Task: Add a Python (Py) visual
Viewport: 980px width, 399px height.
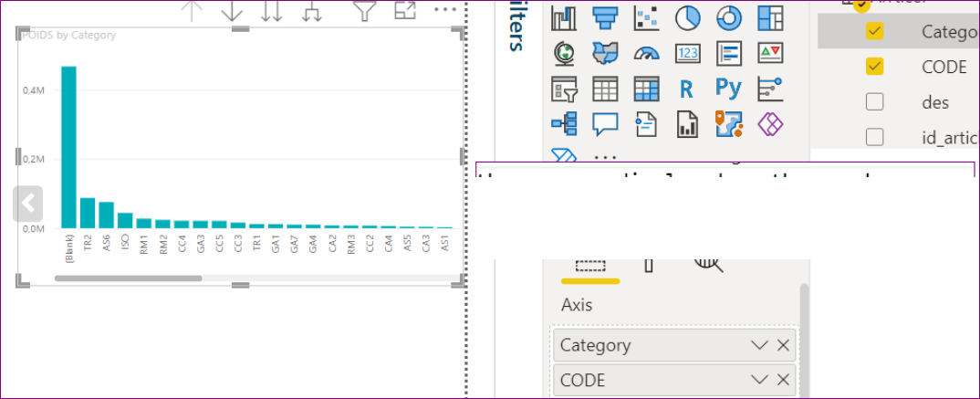Action: 728,89
